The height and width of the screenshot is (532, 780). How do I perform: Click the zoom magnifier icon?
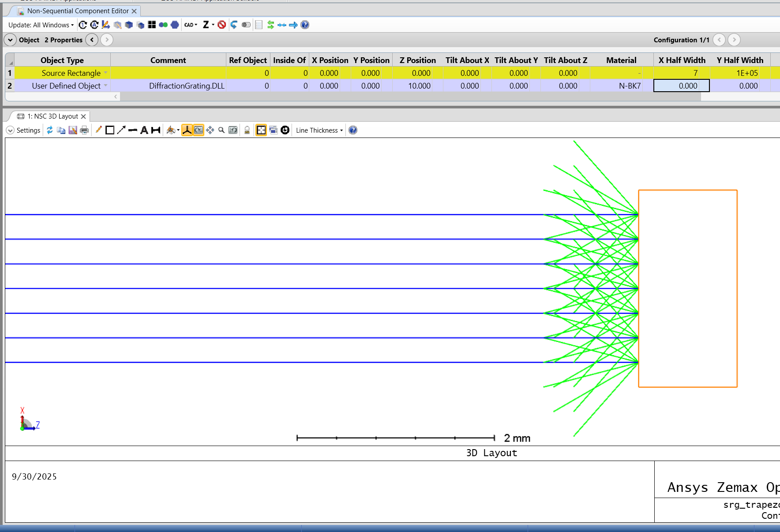click(x=221, y=130)
